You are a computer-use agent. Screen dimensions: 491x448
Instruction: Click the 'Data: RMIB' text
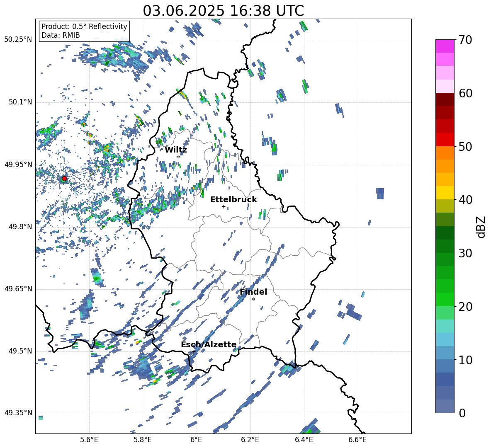61,35
